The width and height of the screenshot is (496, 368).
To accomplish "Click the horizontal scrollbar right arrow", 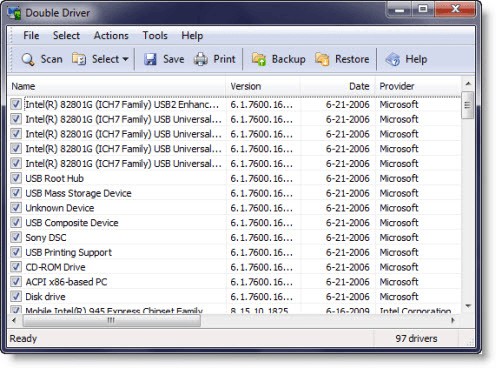I will click(453, 320).
